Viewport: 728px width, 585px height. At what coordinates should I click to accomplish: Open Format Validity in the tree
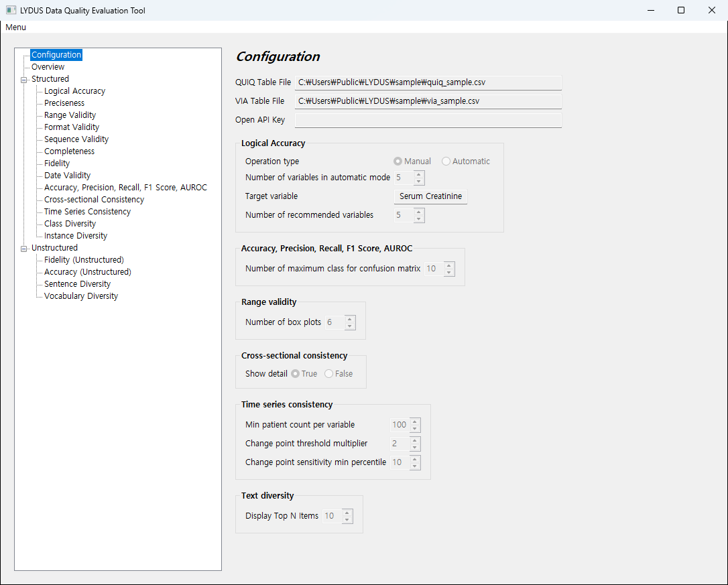tap(72, 127)
